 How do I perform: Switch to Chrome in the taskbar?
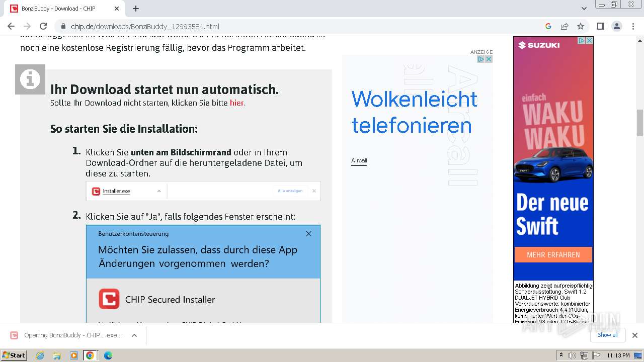pyautogui.click(x=90, y=355)
